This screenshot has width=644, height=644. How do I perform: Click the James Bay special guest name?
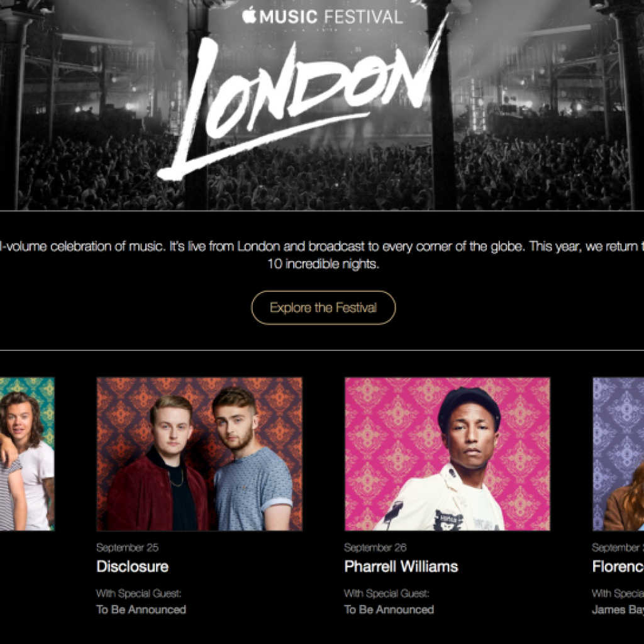click(618, 609)
